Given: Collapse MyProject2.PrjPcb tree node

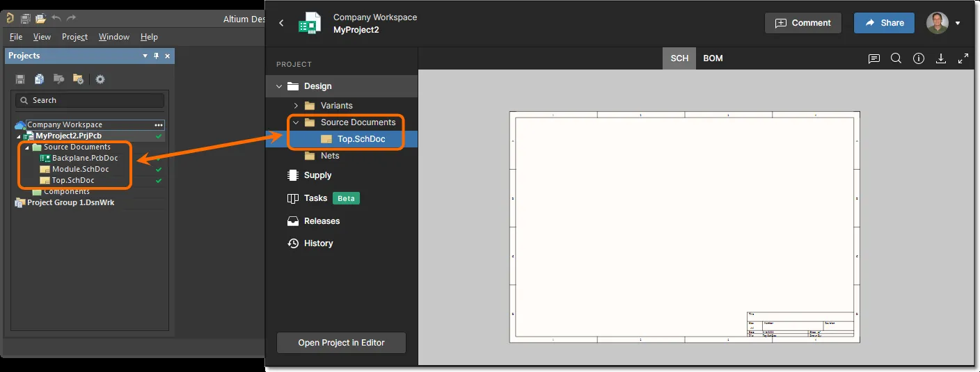Looking at the screenshot, I should 19,136.
